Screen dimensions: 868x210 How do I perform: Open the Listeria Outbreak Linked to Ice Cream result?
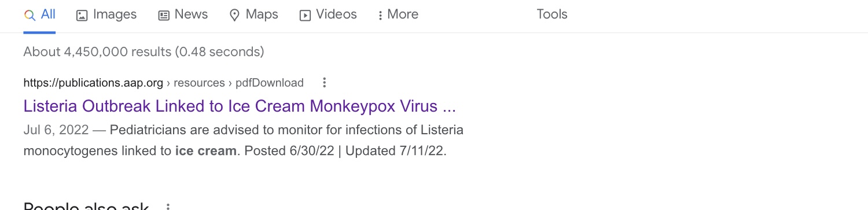pos(240,106)
